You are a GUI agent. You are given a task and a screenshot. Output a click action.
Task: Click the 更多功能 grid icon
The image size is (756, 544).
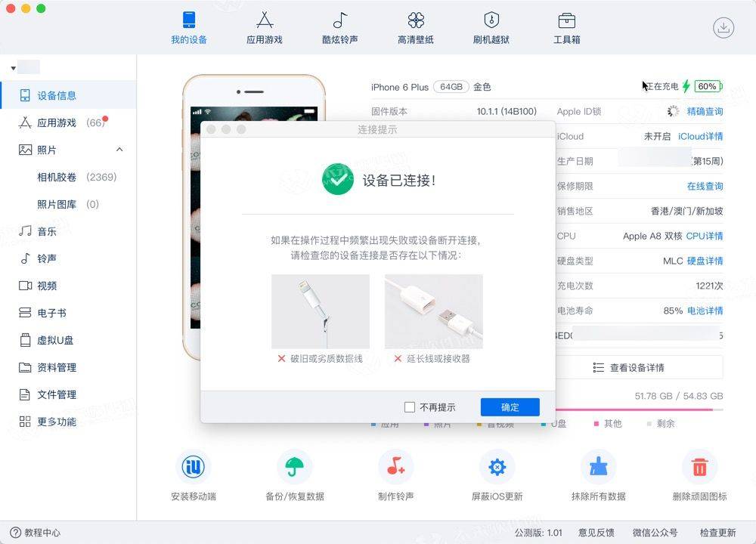pyautogui.click(x=25, y=422)
